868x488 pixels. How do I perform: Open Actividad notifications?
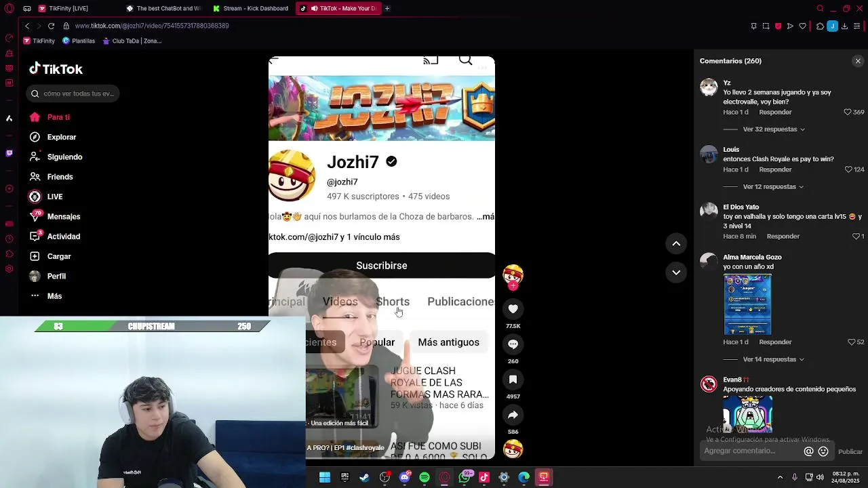click(55, 237)
